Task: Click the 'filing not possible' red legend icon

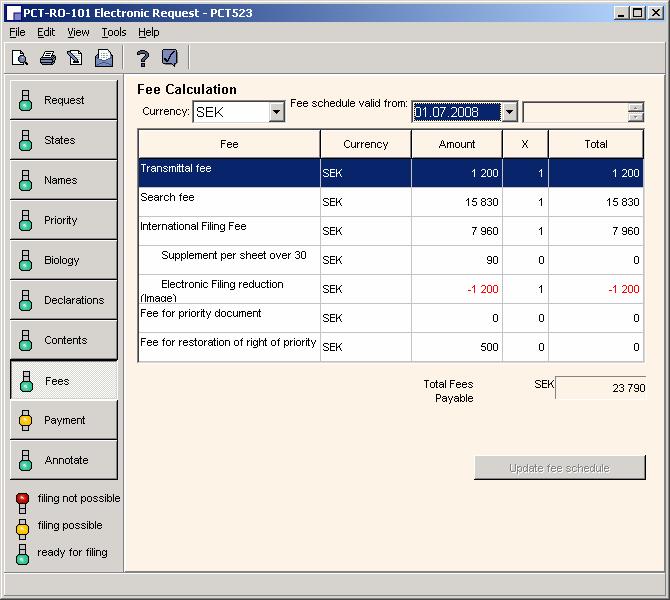Action: 22,503
